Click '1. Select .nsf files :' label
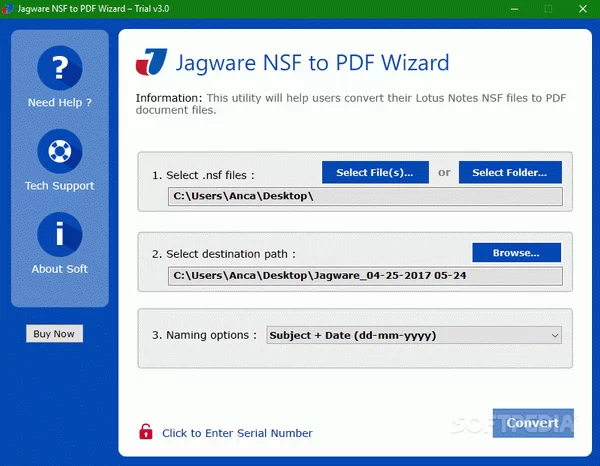Screen dimensions: 600x466 (x=203, y=175)
